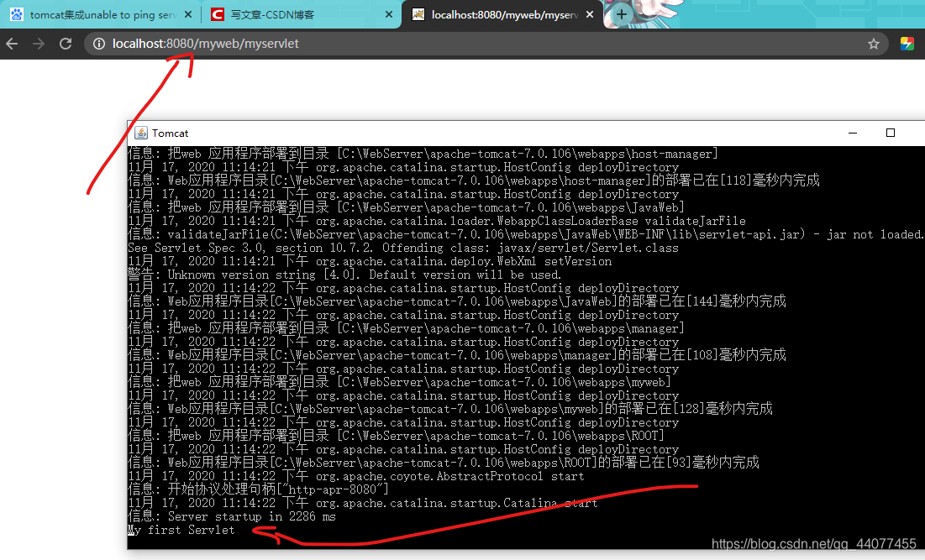Screen dimensions: 925x560
Task: Minimize the Tomcat console window
Action: coord(853,133)
